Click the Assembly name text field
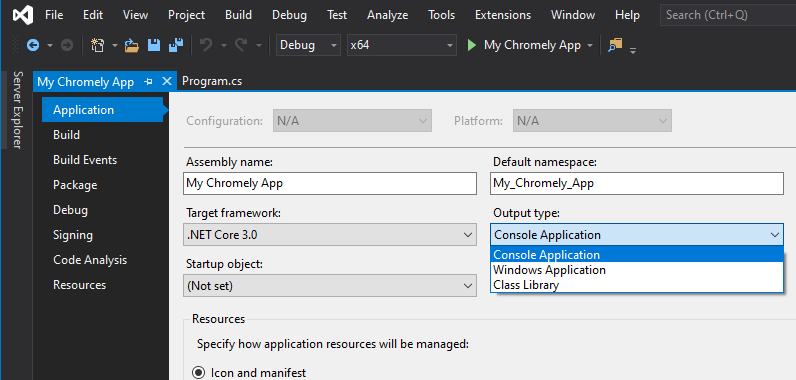 pos(330,183)
